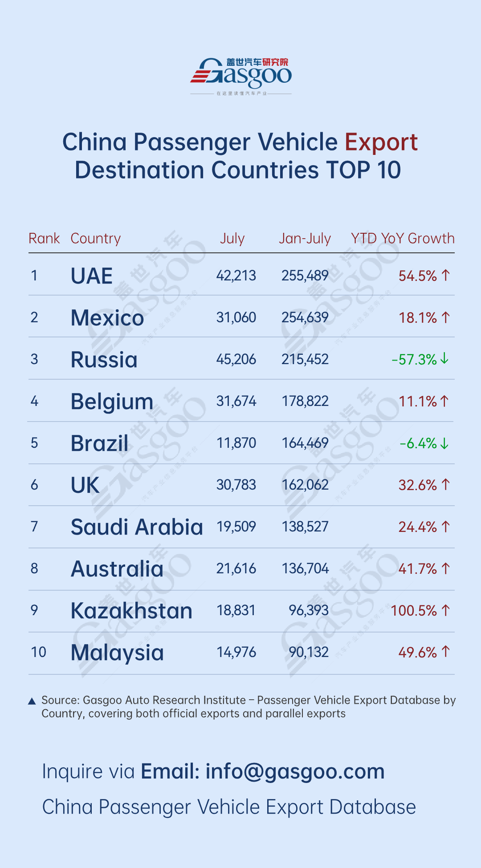Viewport: 481px width, 868px height.
Task: Click the chart title heading text
Action: coord(240,156)
